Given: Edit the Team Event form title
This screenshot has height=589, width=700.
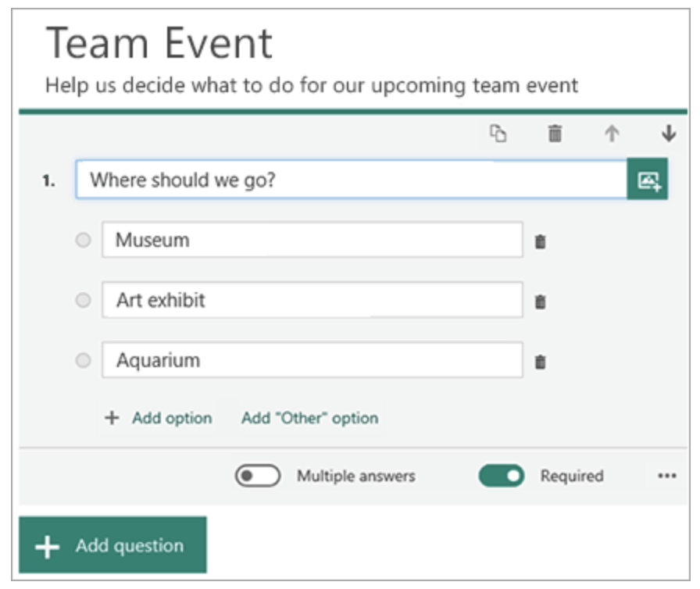Looking at the screenshot, I should pyautogui.click(x=159, y=44).
